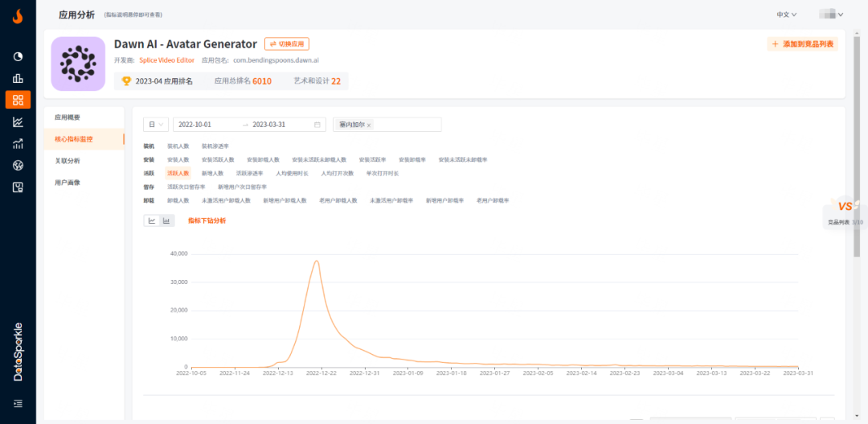Open the bar chart sidebar icon
The width and height of the screenshot is (868, 424).
click(18, 78)
